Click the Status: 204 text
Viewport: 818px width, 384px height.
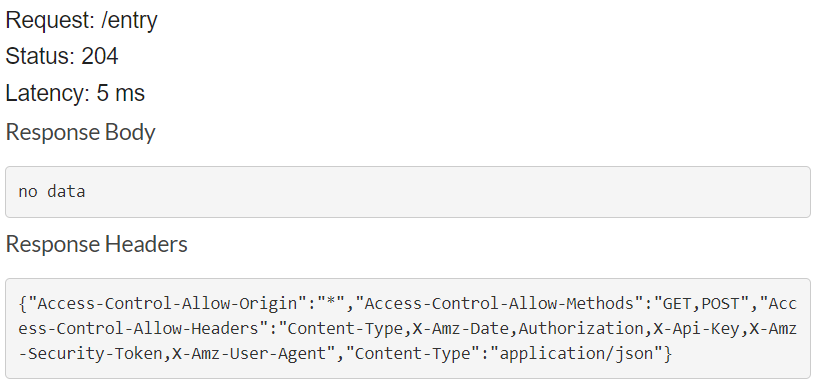point(62,56)
